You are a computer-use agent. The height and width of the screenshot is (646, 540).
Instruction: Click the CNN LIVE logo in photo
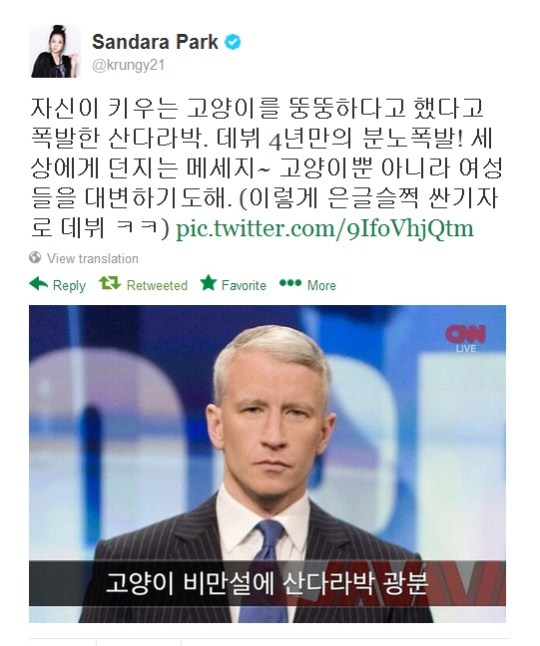coord(465,339)
